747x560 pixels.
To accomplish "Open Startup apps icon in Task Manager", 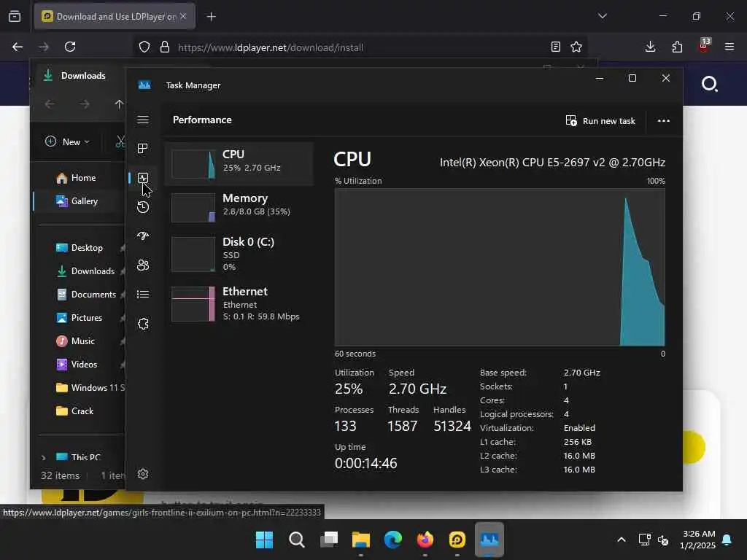I will [x=143, y=236].
